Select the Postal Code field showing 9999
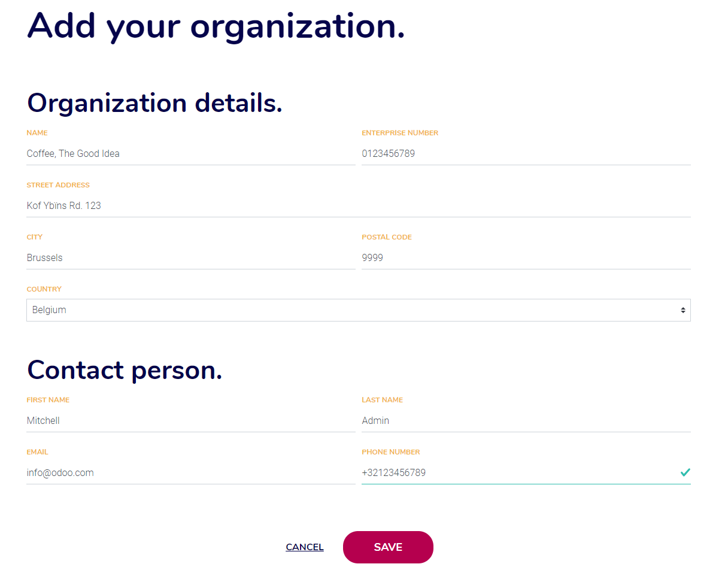Image resolution: width=728 pixels, height=573 pixels. (526, 258)
